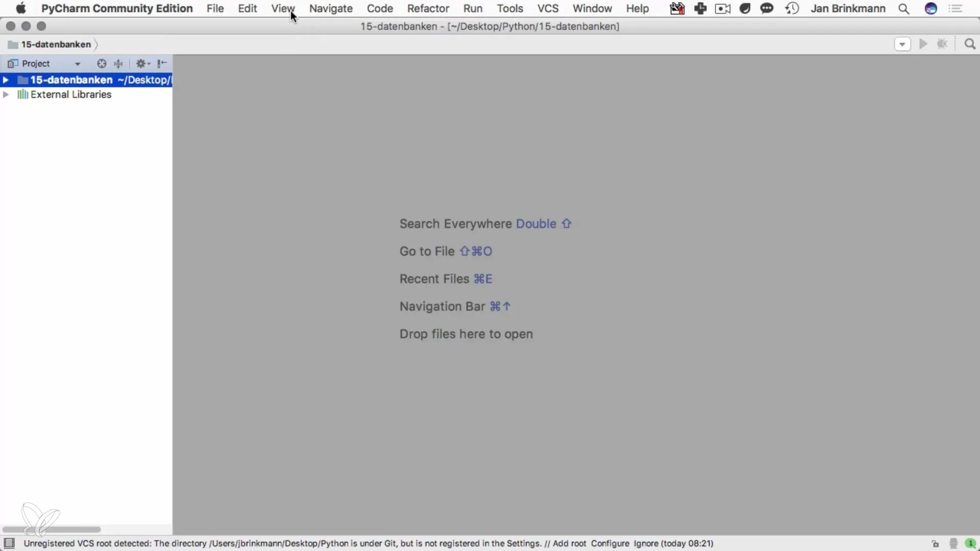Open the Project view type dropdown
The width and height of the screenshot is (980, 551).
(x=78, y=64)
